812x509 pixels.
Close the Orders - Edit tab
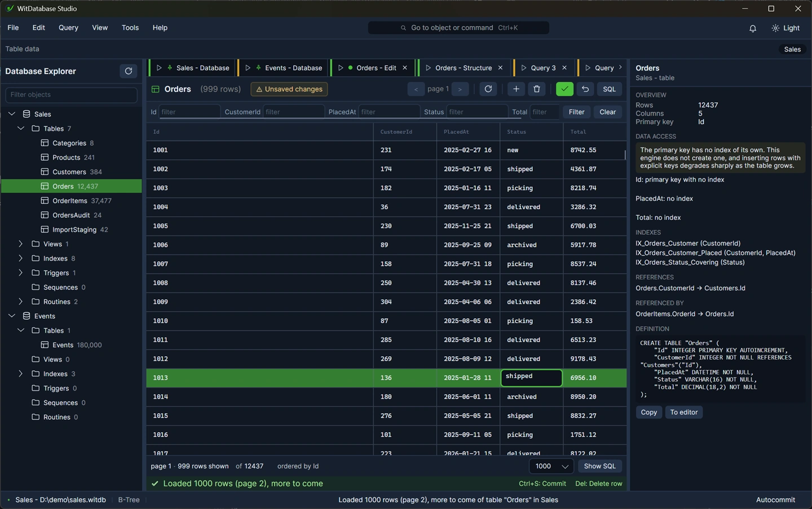click(405, 68)
